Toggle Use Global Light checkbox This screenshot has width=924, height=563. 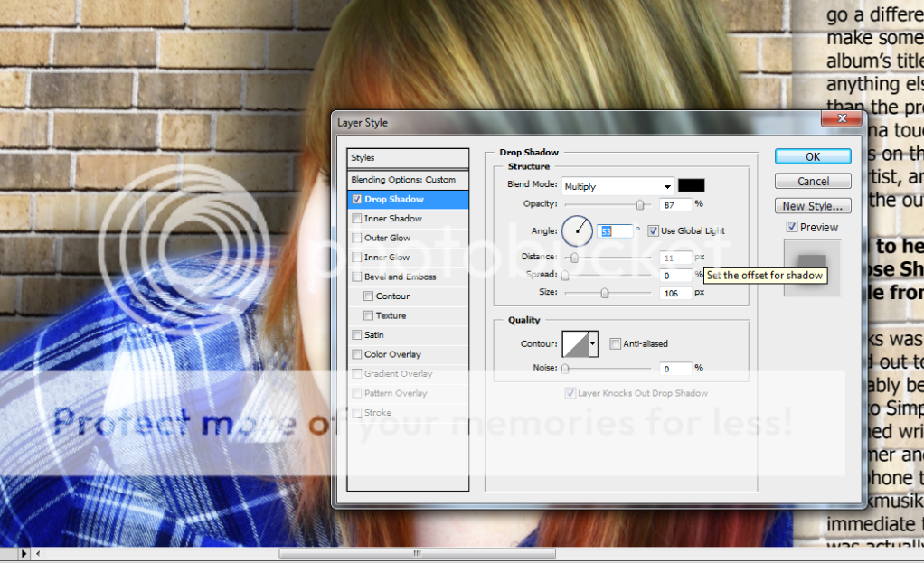(654, 231)
